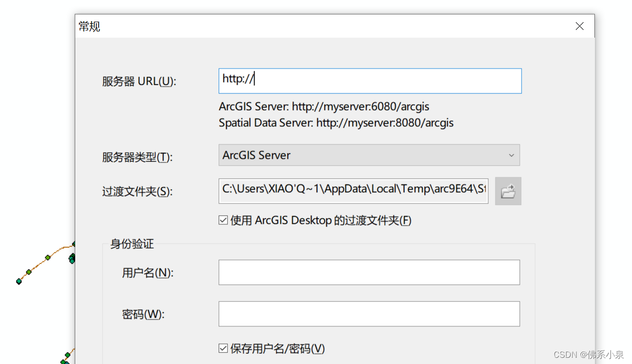Viewport: 632px width, 364px height.
Task: Open the ArcGIS Server type combo box
Action: tap(369, 155)
